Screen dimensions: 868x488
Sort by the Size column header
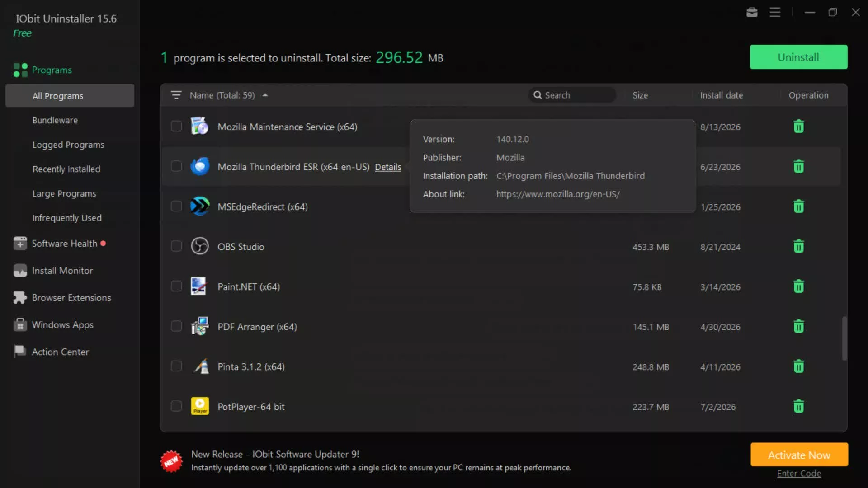[x=640, y=95]
